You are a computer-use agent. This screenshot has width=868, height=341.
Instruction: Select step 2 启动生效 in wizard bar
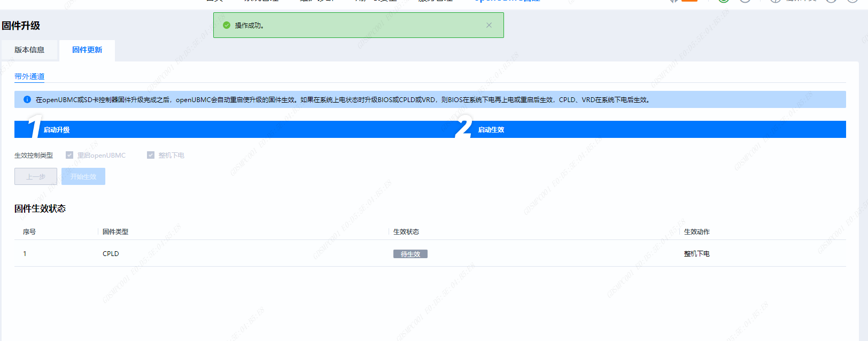(491, 130)
